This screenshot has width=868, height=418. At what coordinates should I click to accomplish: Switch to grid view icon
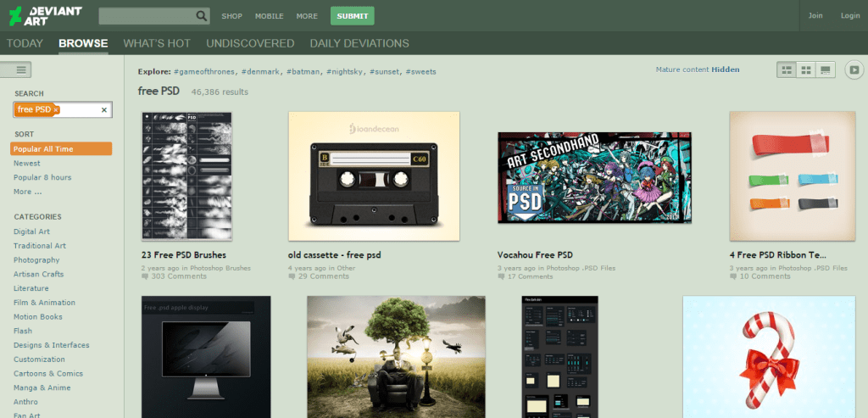coord(806,70)
